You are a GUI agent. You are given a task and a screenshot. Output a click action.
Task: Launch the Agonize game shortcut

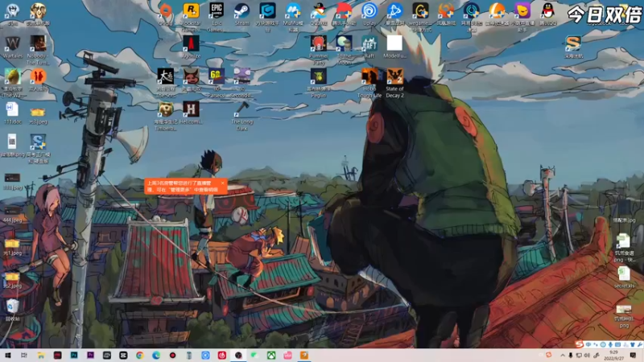[191, 43]
